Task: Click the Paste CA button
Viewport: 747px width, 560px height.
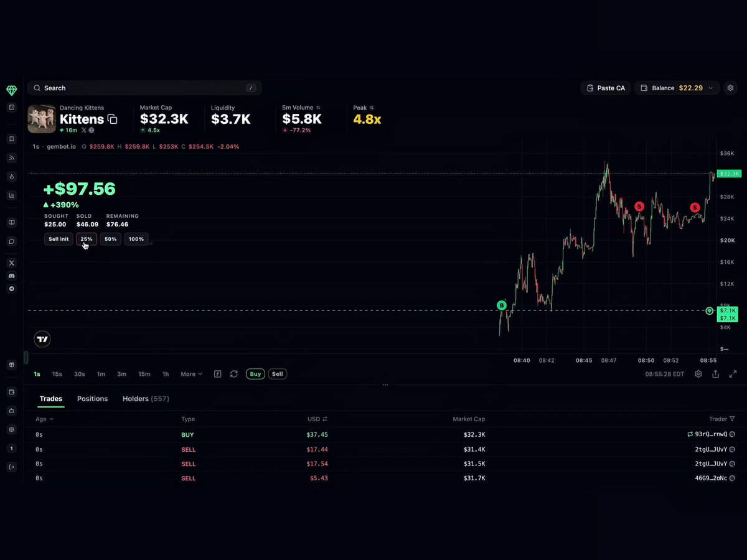Action: click(605, 88)
